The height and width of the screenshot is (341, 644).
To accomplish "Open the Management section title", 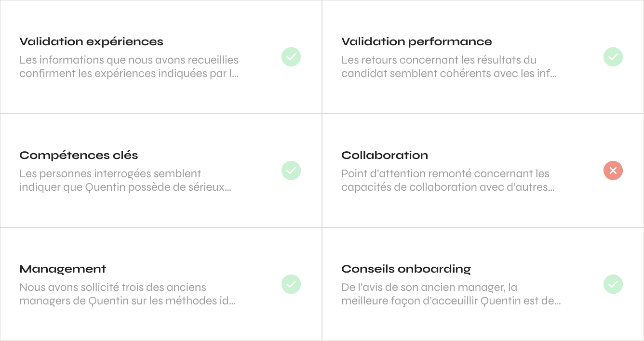I will [x=63, y=269].
